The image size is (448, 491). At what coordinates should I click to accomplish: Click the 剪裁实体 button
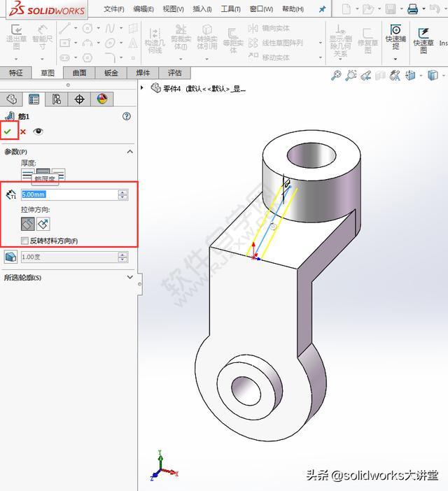(x=181, y=38)
